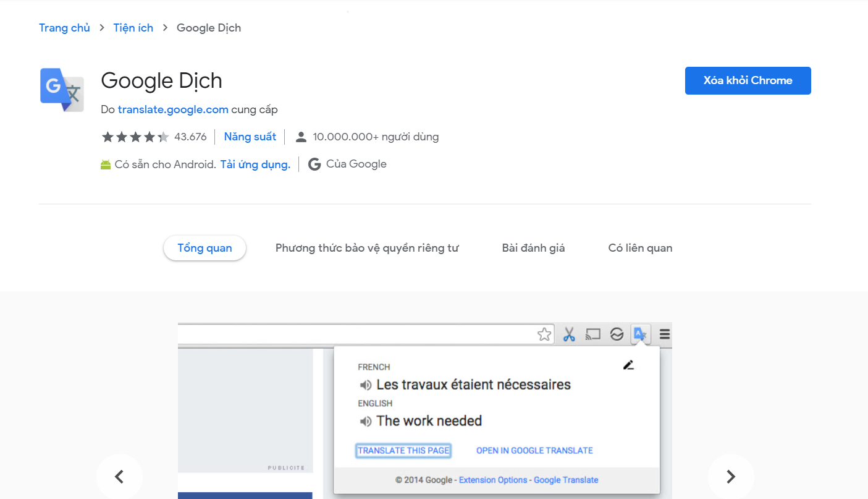Viewport: 868px width, 499px height.
Task: Click the address bar in the screenshot preview
Action: tap(366, 335)
